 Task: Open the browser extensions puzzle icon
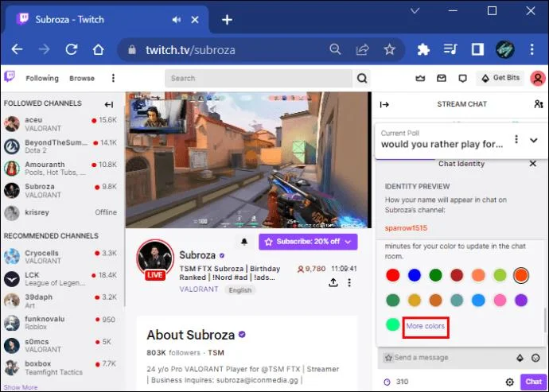(x=423, y=49)
